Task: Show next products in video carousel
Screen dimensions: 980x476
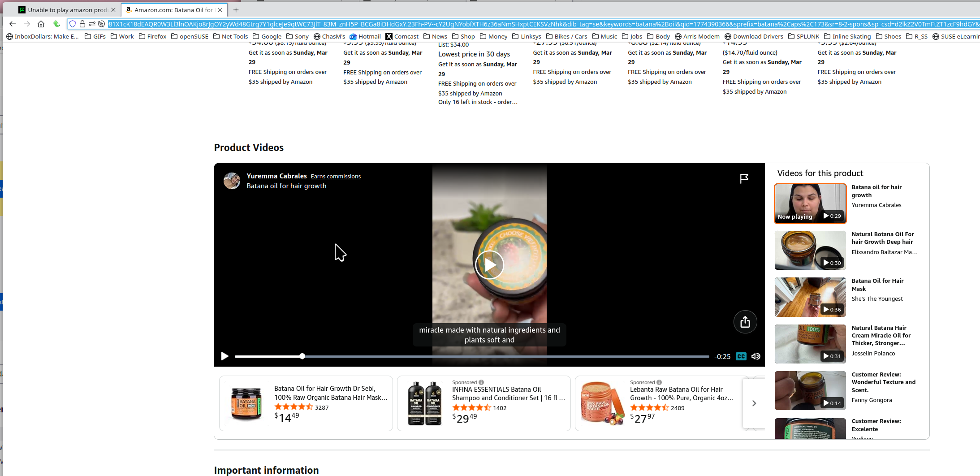Action: (754, 403)
